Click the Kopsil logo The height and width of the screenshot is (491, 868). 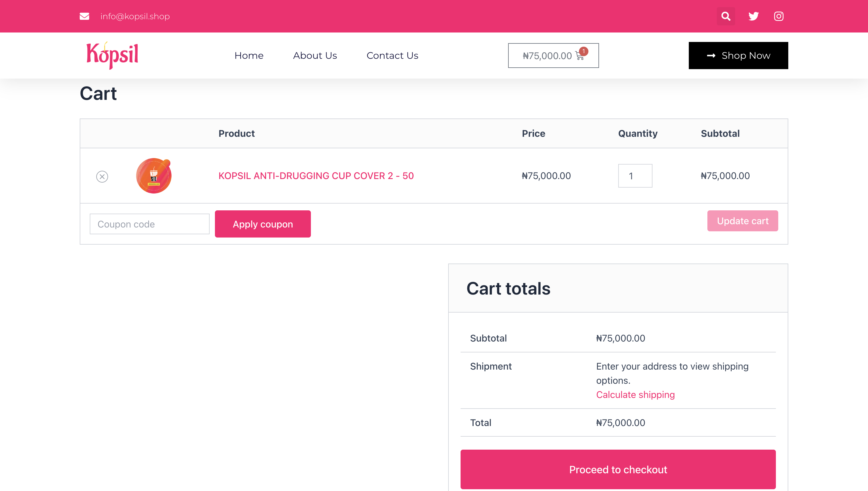pyautogui.click(x=112, y=55)
